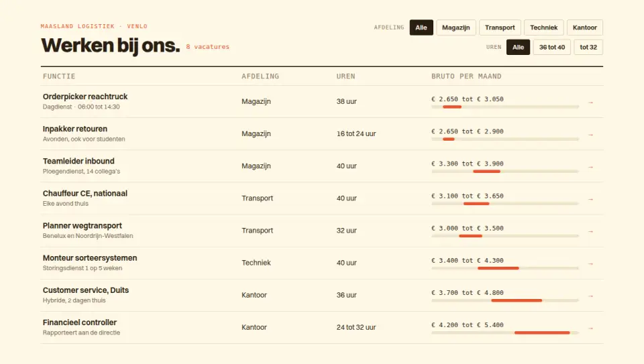Click the Ploegendienst, 14 collega's subtitle
Viewport: 644px width, 364px height.
coord(81,172)
